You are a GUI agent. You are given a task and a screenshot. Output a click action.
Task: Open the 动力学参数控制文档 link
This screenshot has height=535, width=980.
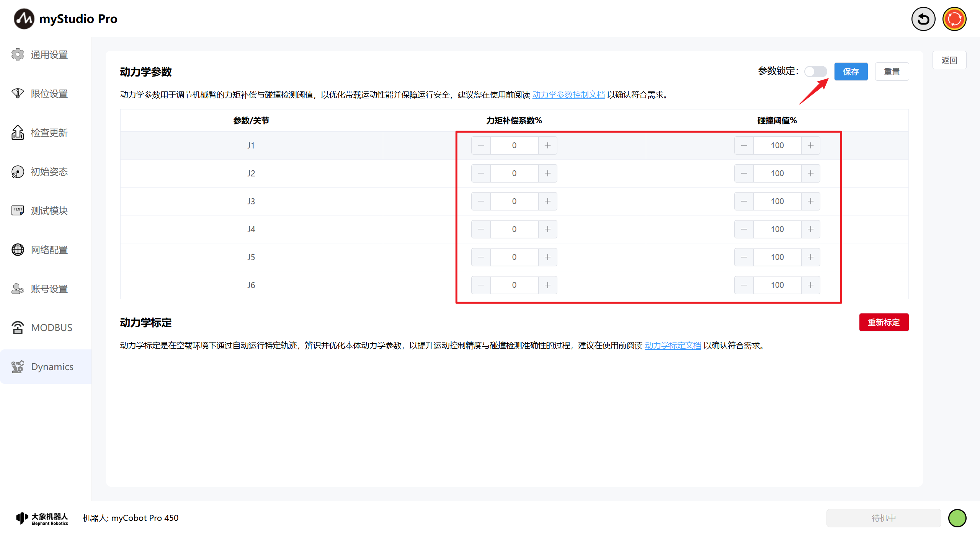click(568, 95)
